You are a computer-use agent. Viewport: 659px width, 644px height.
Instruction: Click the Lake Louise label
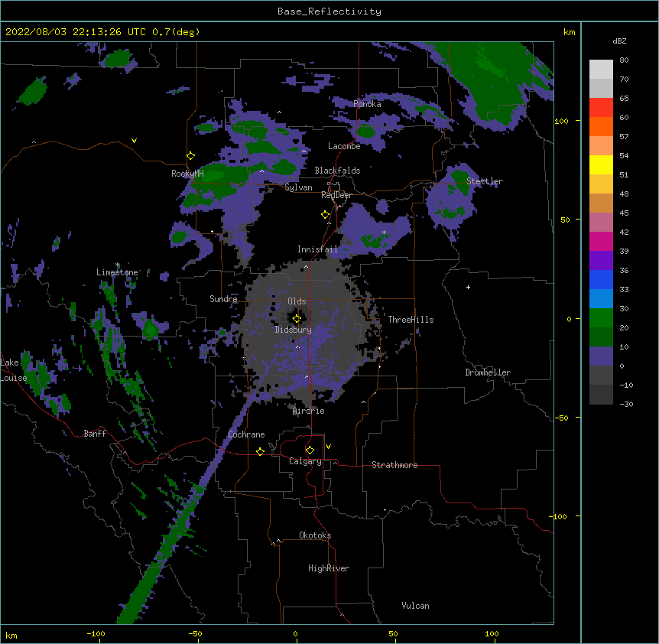click(x=14, y=370)
